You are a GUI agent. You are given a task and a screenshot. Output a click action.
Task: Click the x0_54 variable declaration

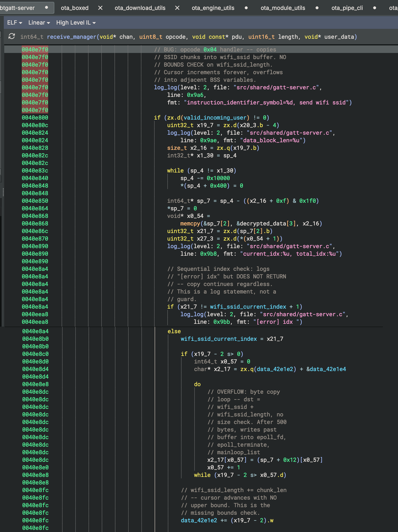195,216
